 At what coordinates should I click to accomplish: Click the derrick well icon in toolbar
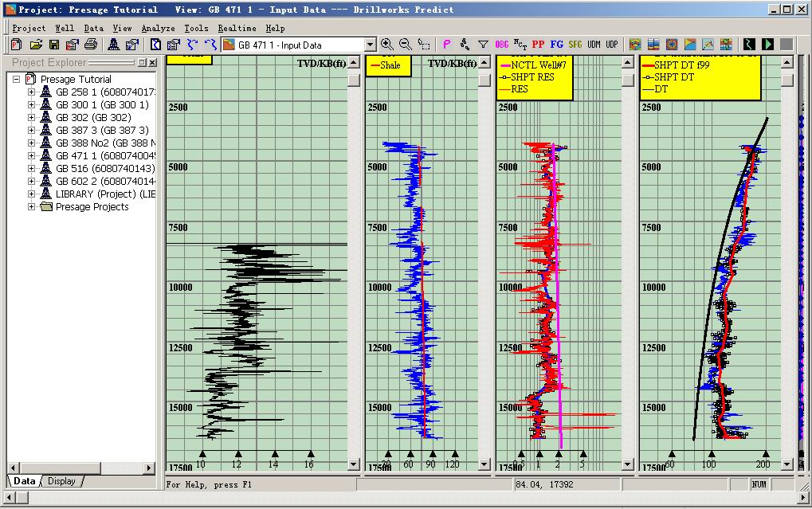[113, 45]
